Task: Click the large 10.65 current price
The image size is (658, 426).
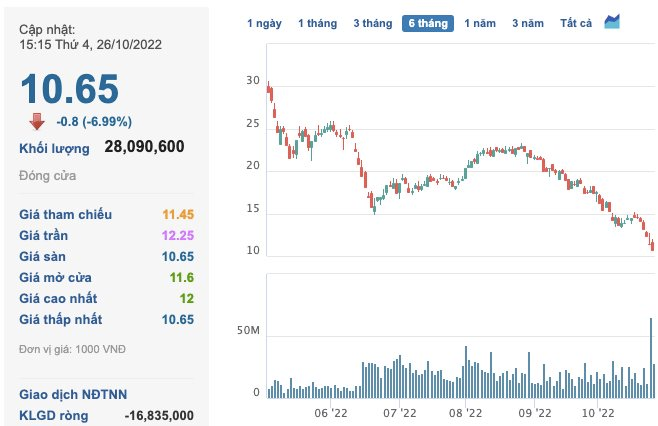Action: 70,89
